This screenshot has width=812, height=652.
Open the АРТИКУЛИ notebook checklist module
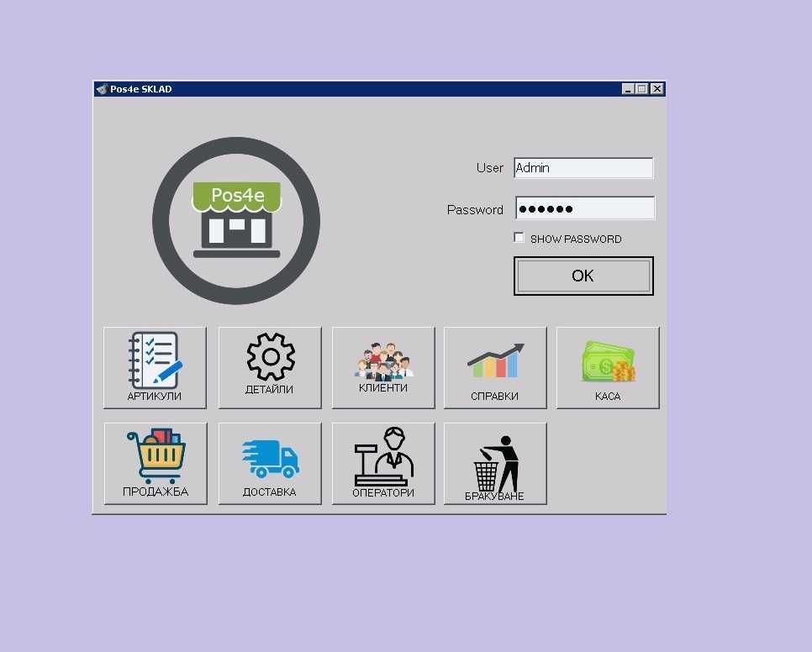click(155, 367)
